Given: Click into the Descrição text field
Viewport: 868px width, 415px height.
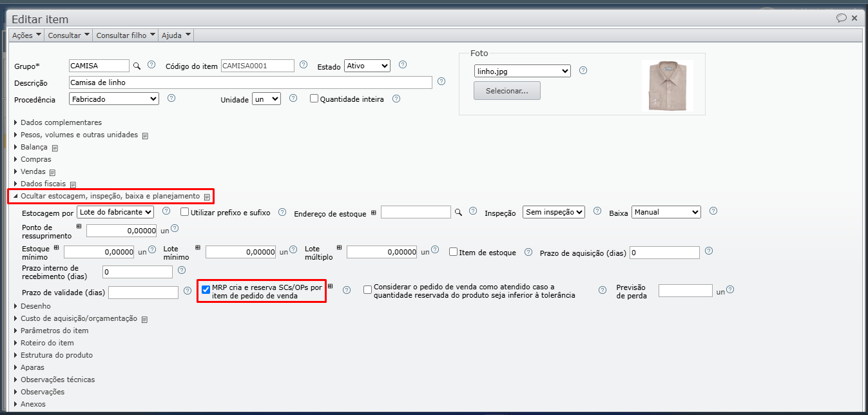Looking at the screenshot, I should tap(250, 82).
